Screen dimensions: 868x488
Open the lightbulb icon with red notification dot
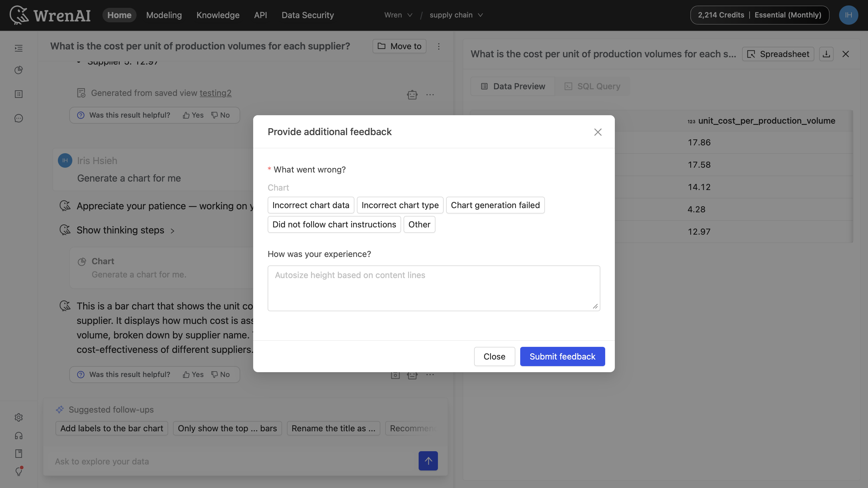pos(18,471)
